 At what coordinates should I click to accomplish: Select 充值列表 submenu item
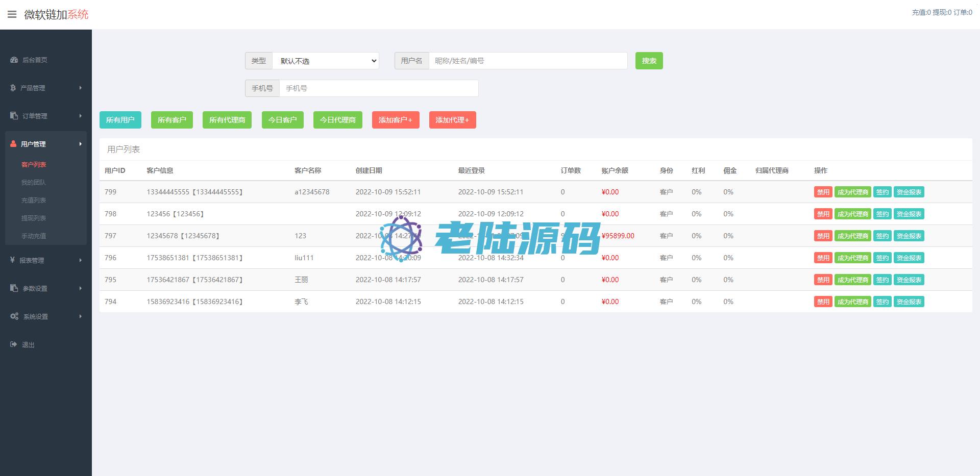point(34,200)
